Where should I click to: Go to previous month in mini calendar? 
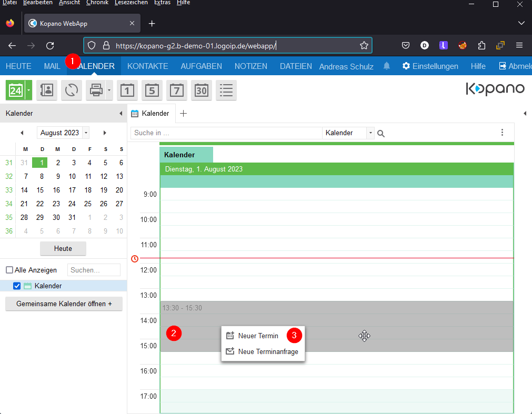(22, 133)
